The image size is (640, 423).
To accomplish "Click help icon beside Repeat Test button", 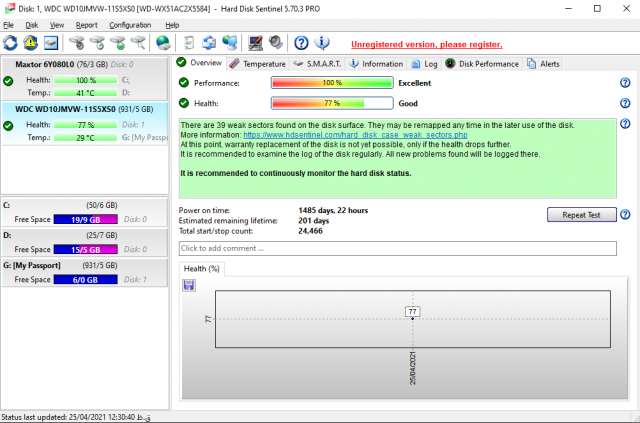I will tap(625, 214).
